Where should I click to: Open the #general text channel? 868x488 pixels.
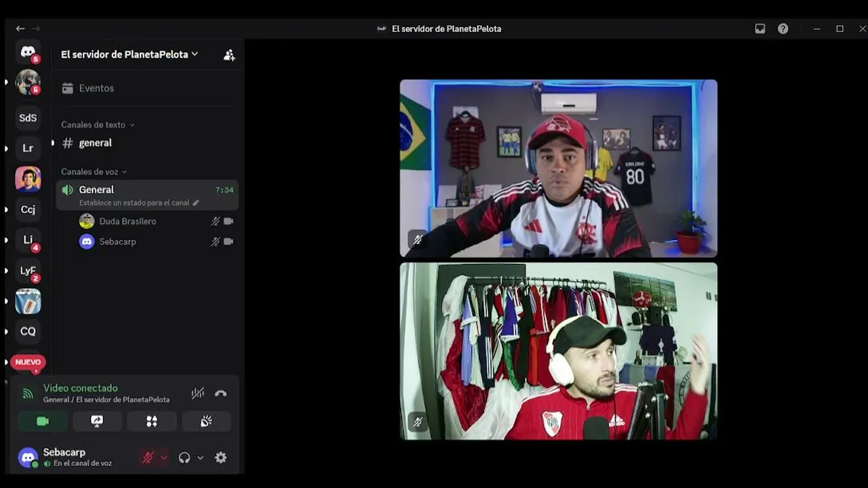(x=147, y=143)
